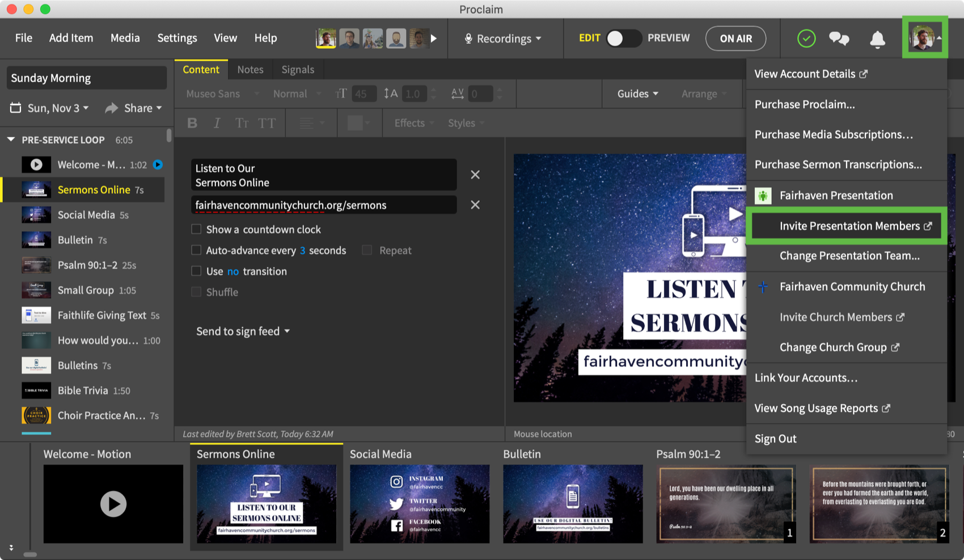Open the Add Item menu
This screenshot has width=964, height=560.
pyautogui.click(x=71, y=38)
